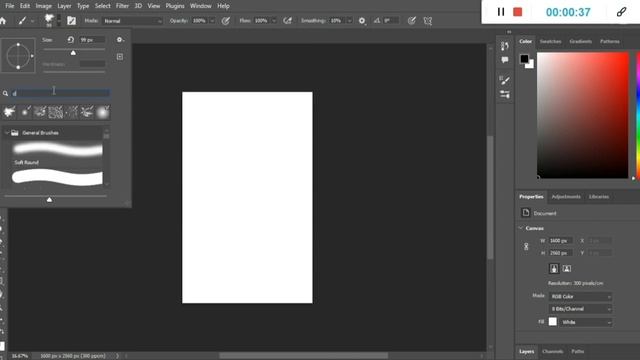Screen dimensions: 640x360
Task: Collapse the Canvas section
Action: [x=521, y=228]
